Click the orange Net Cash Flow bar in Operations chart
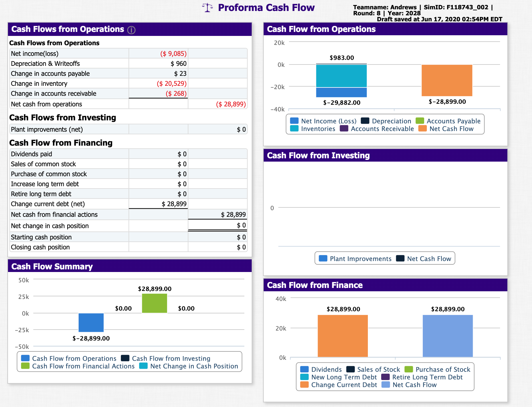The image size is (532, 407). [x=447, y=80]
